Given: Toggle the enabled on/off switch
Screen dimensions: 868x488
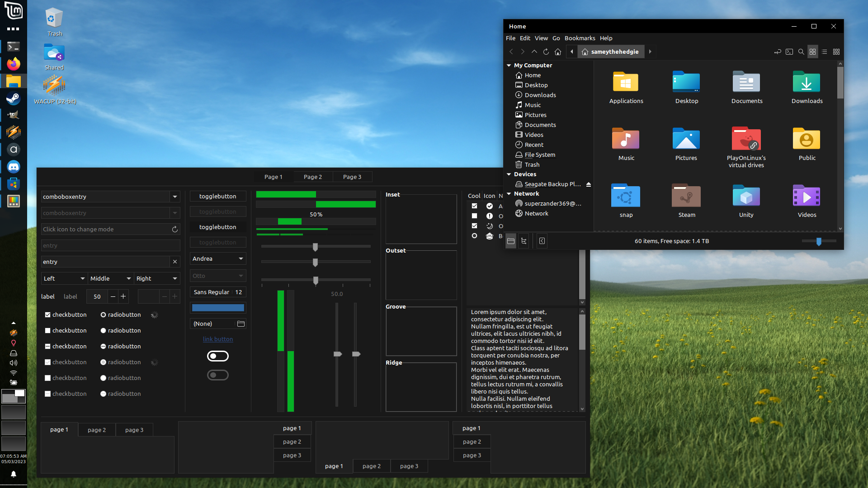Looking at the screenshot, I should point(218,356).
